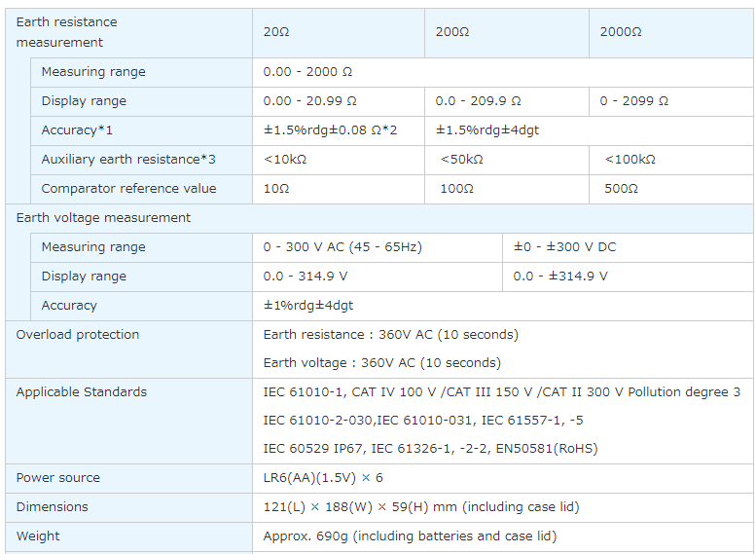Click the 0.00 - 20.99 Ω display range
Image resolution: width=756 pixels, height=554 pixels.
point(309,101)
